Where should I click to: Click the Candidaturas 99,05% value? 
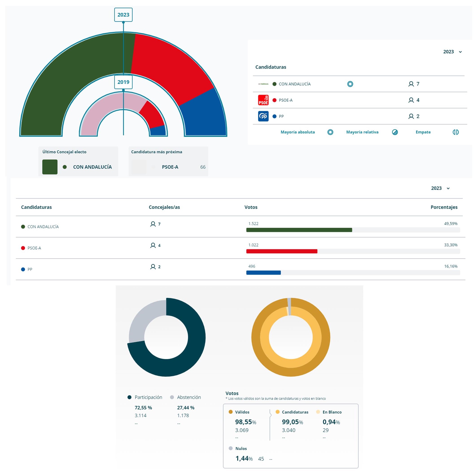pos(292,422)
